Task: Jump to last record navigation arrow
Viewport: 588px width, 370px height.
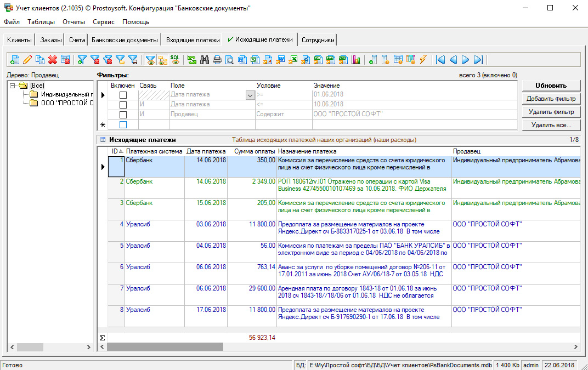Action: coord(478,60)
